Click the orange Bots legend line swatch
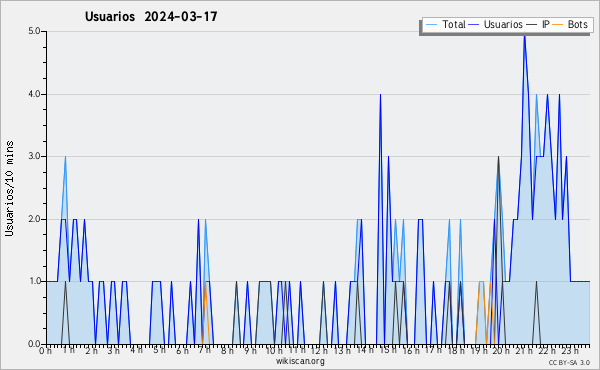 click(x=558, y=25)
